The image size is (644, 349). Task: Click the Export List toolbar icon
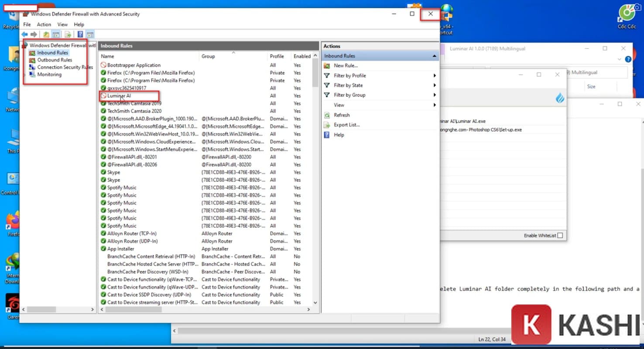[68, 34]
